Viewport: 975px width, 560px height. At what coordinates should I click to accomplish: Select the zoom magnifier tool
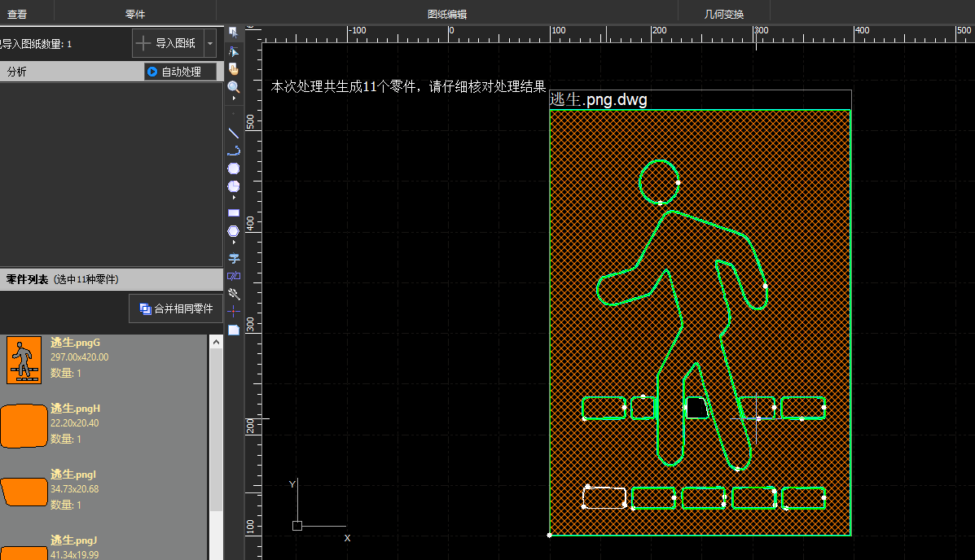click(x=233, y=87)
